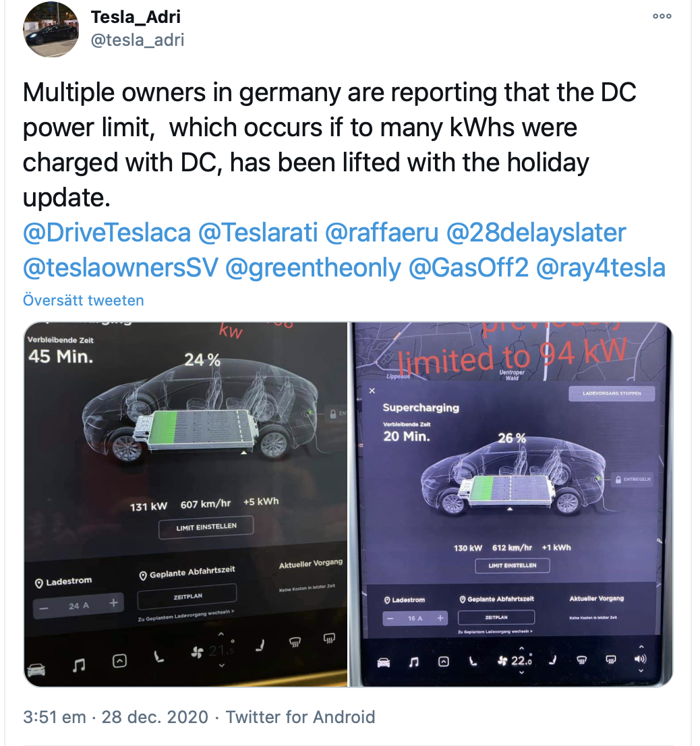Open the right Supercharging screen photo
Image resolution: width=700 pixels, height=746 pixels.
[x=511, y=505]
